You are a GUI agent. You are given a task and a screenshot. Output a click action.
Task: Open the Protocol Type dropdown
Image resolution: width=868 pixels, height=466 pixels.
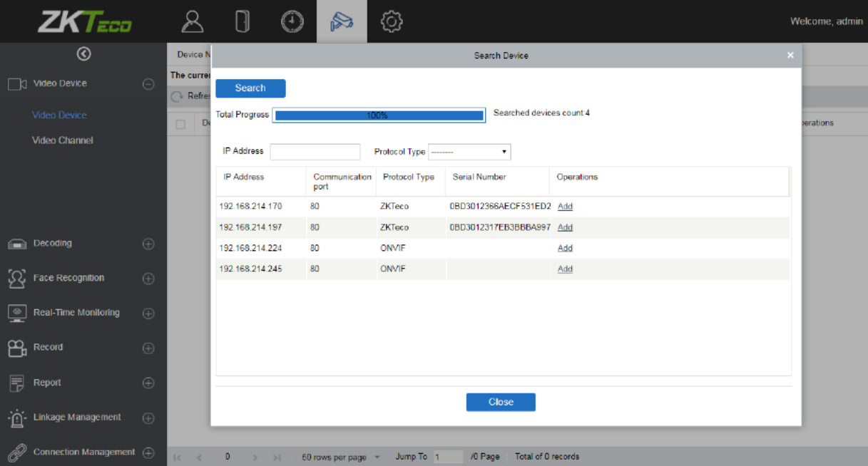click(469, 152)
